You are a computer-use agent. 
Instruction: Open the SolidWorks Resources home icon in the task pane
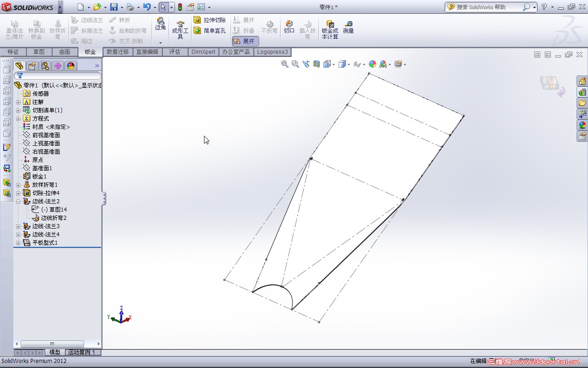point(582,81)
